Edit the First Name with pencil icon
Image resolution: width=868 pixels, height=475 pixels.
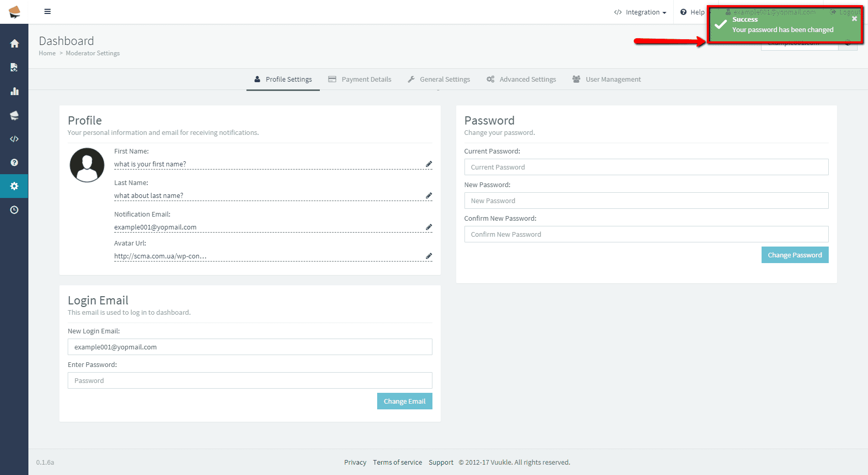[429, 164]
